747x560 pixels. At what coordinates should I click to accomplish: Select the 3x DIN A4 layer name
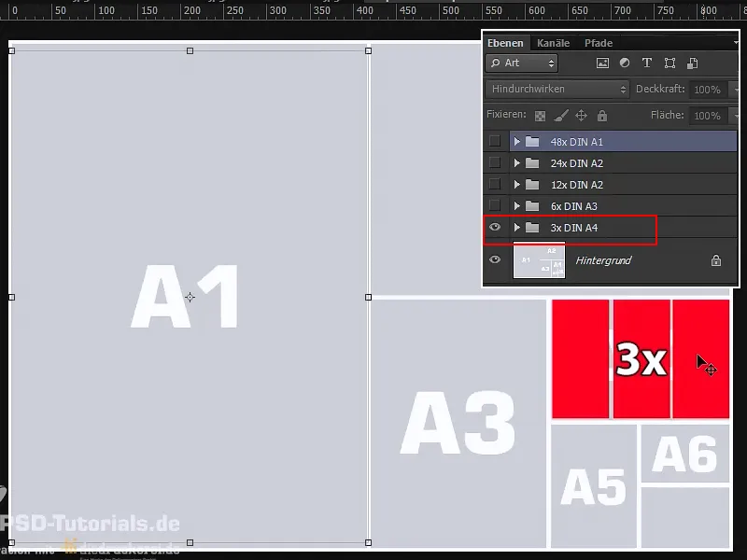(x=573, y=228)
